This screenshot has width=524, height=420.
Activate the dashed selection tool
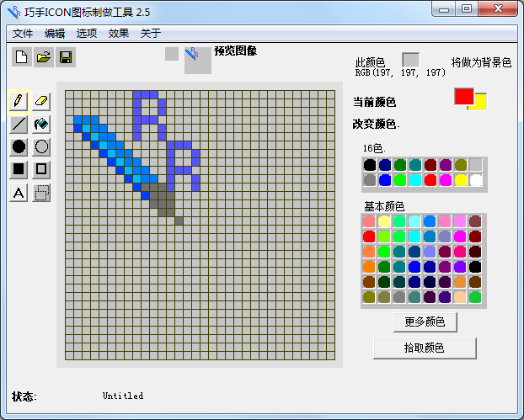pyautogui.click(x=42, y=193)
